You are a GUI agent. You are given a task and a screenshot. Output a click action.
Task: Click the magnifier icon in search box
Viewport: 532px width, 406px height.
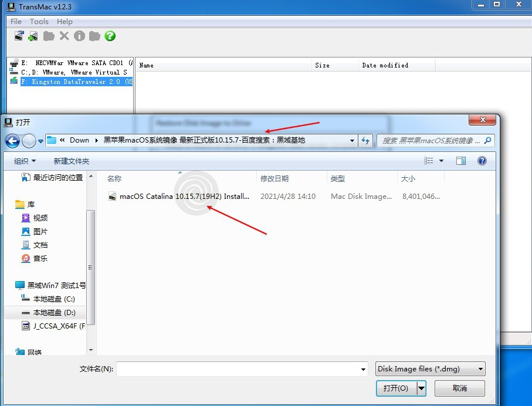click(487, 140)
